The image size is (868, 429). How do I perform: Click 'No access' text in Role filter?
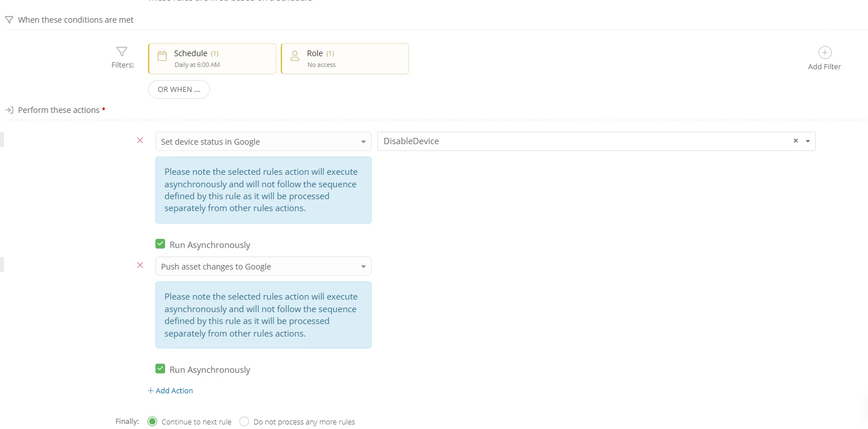click(322, 65)
